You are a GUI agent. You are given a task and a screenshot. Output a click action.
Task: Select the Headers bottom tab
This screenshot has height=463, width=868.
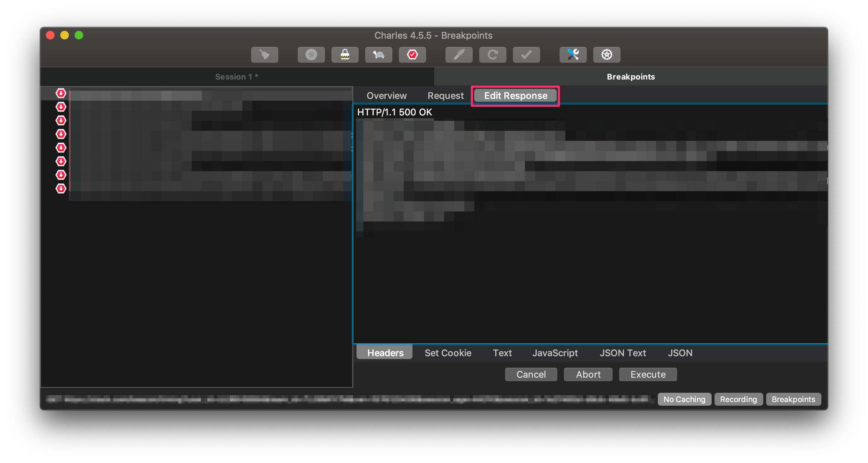coord(385,353)
